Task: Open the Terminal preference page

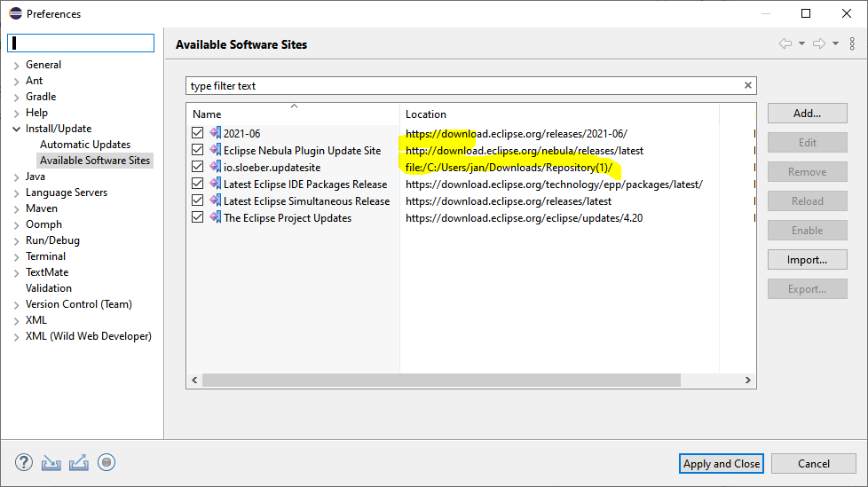Action: tap(45, 256)
